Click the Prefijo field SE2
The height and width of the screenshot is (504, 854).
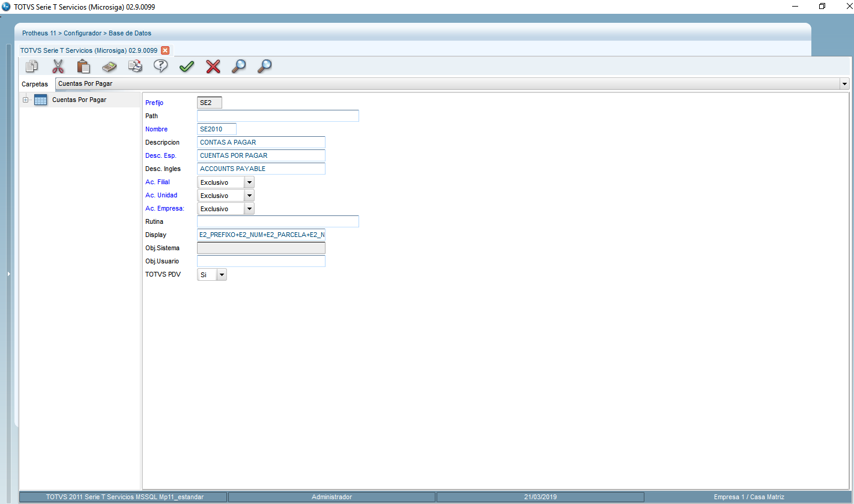coord(210,103)
